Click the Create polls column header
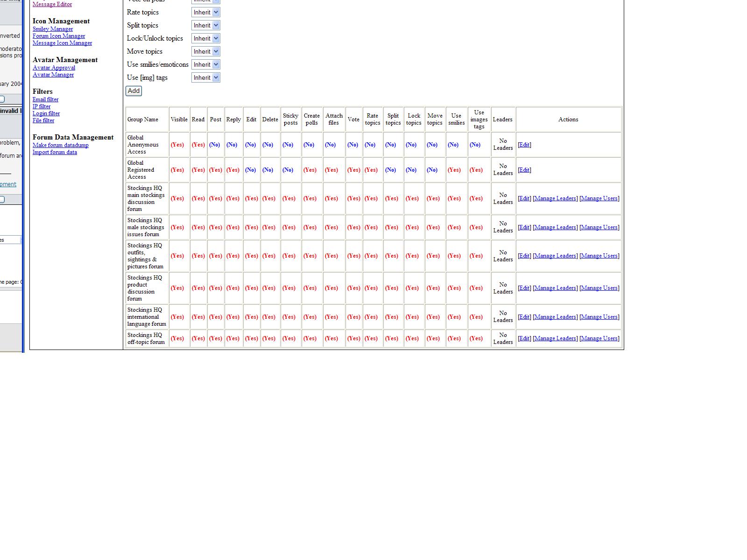 pos(312,119)
